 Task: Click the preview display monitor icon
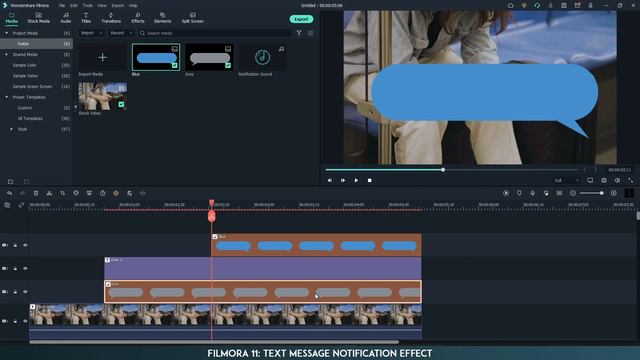pyautogui.click(x=590, y=180)
